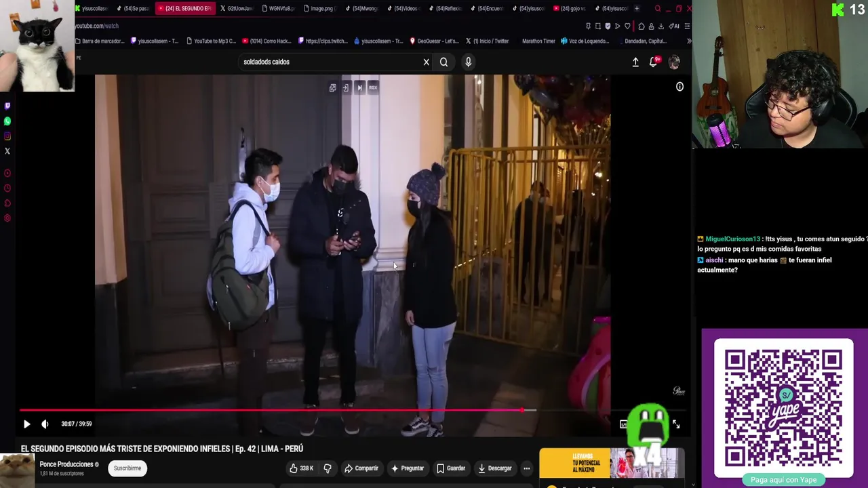Viewport: 868px width, 488px height.
Task: Mute the video volume speaker icon
Action: tap(45, 424)
